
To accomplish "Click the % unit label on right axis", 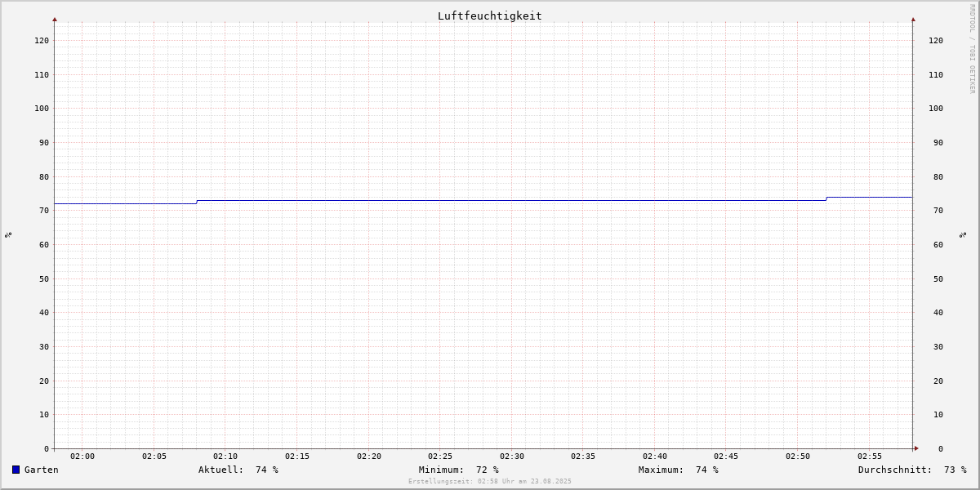I will point(964,234).
